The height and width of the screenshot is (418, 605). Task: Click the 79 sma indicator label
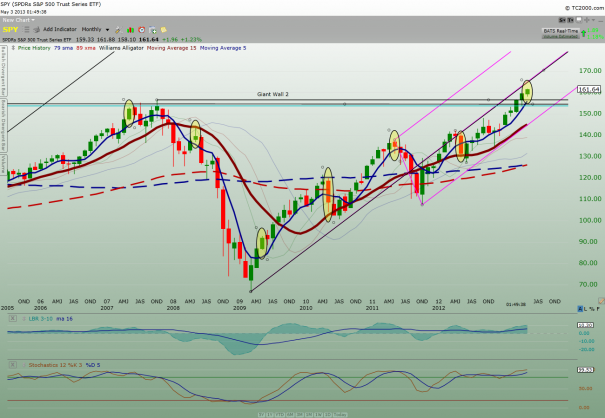coord(64,48)
